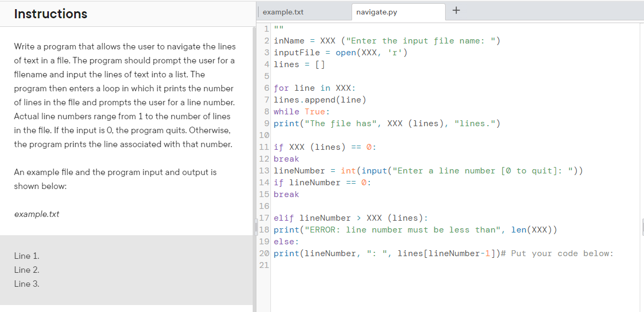Screen dimensions: 644x312
Task: Click the 'while True:' line
Action: (302, 112)
